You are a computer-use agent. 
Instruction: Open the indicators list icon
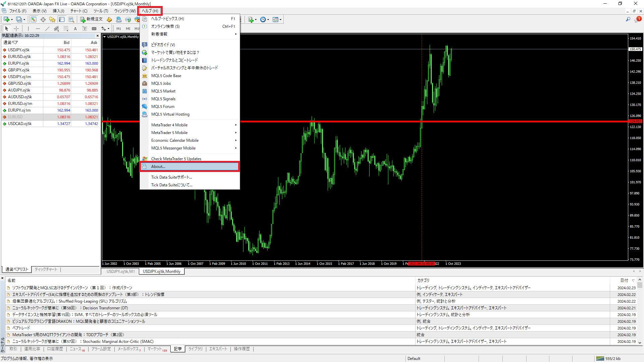251,19
